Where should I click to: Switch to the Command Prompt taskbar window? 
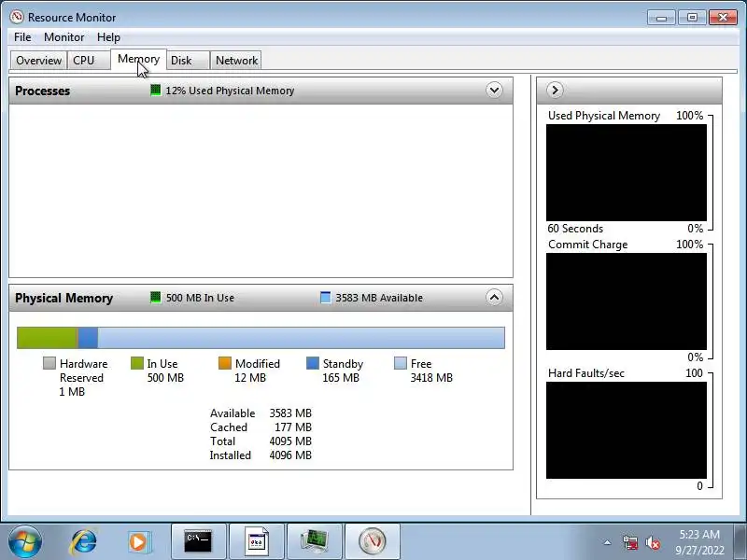pos(198,542)
